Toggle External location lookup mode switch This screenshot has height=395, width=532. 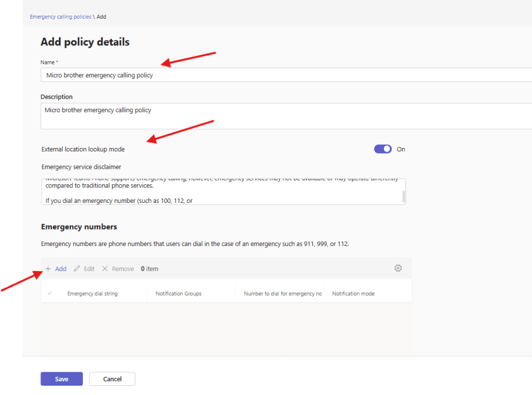tap(383, 149)
